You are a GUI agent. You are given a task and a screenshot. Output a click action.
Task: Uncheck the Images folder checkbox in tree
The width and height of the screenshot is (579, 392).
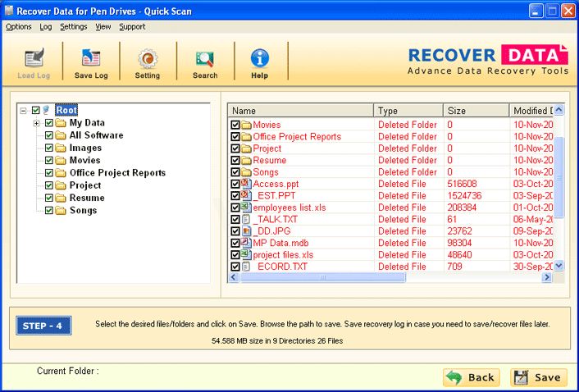point(49,148)
